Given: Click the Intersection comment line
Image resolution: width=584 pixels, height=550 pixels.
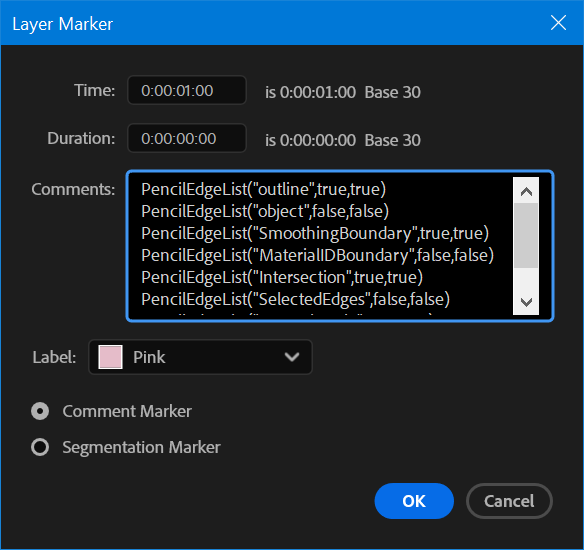Looking at the screenshot, I should point(282,277).
